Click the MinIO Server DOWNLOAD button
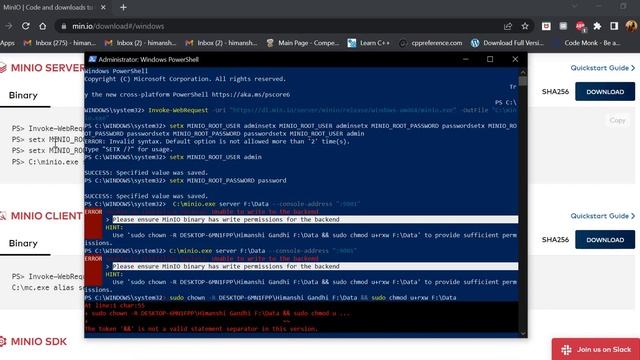The image size is (640, 360). tap(605, 92)
